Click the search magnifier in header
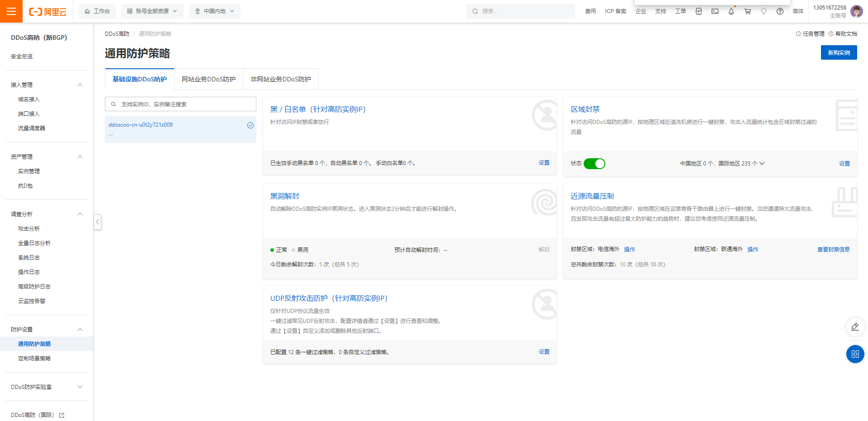The width and height of the screenshot is (868, 421). (x=475, y=11)
